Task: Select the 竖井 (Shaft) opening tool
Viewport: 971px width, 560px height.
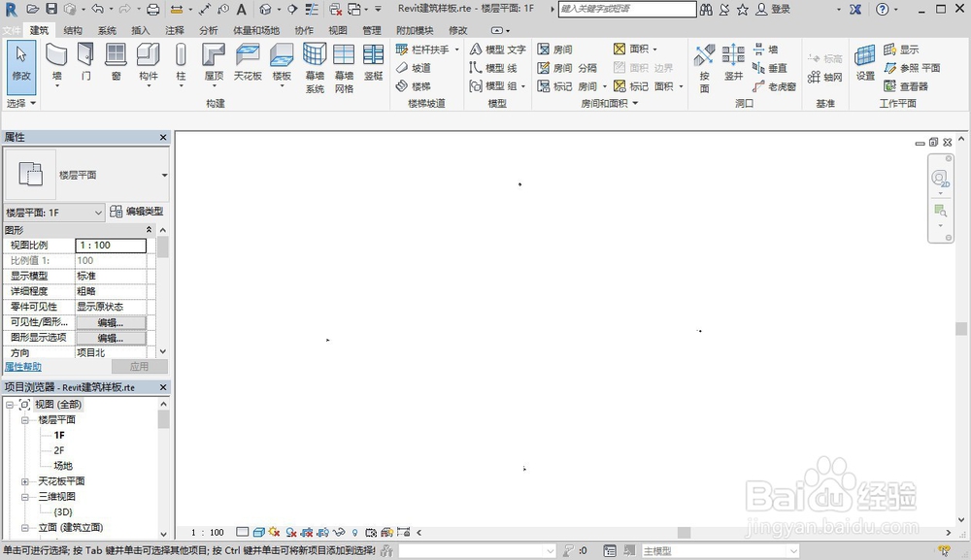Action: click(733, 62)
